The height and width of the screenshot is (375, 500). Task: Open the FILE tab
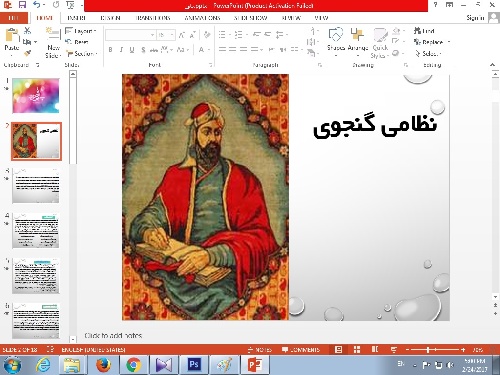pyautogui.click(x=14, y=18)
